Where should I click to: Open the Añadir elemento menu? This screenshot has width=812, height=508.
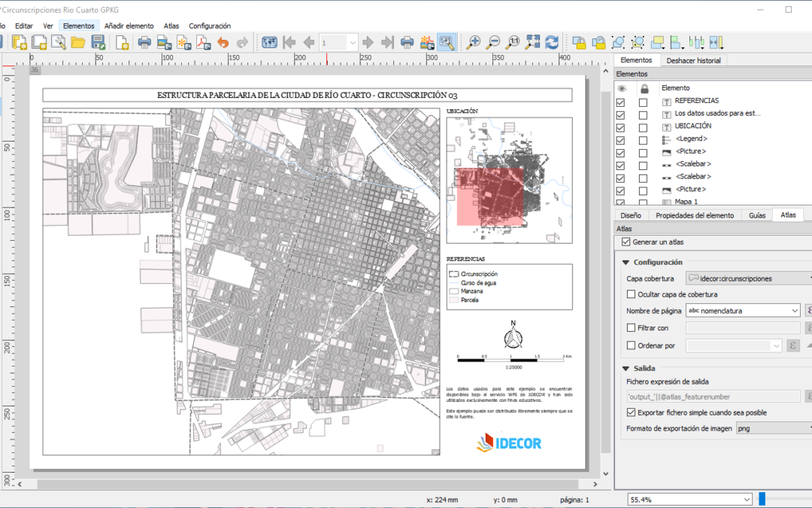(x=129, y=26)
